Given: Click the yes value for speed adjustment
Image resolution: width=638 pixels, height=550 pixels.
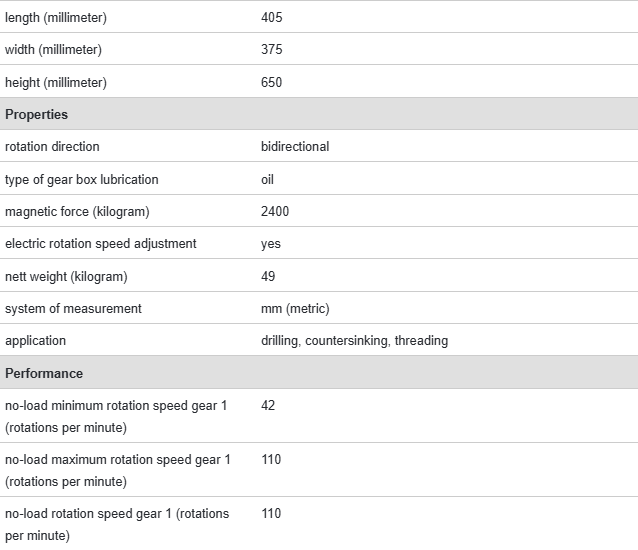Looking at the screenshot, I should (x=271, y=243).
